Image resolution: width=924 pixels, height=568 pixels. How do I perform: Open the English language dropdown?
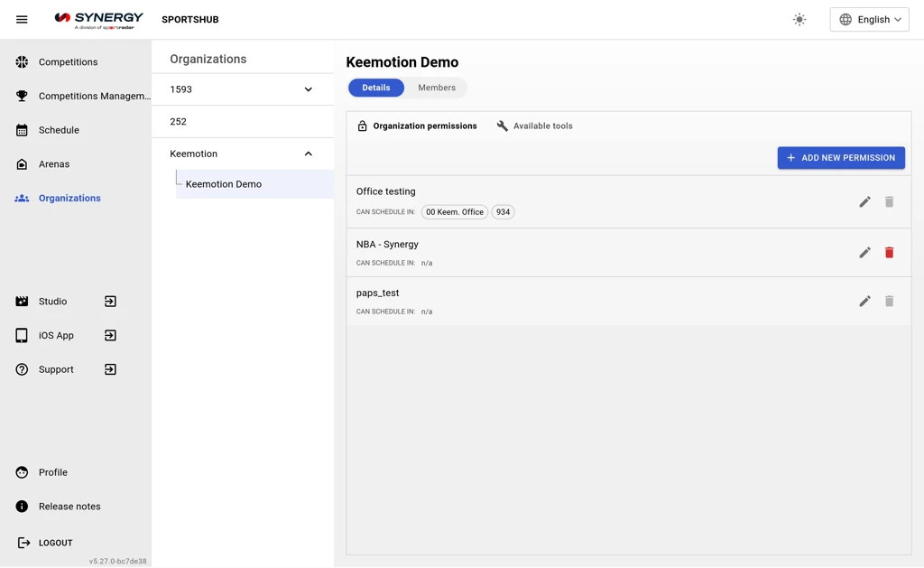pyautogui.click(x=869, y=19)
